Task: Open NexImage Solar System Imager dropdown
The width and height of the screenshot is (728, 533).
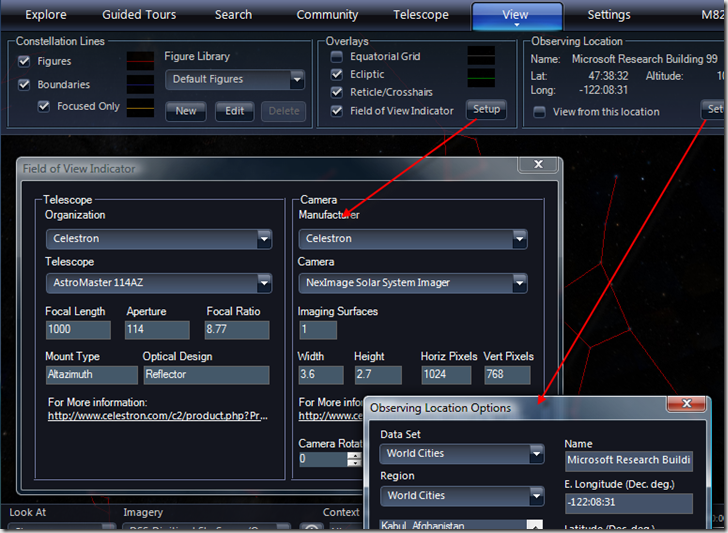Action: coord(413,283)
